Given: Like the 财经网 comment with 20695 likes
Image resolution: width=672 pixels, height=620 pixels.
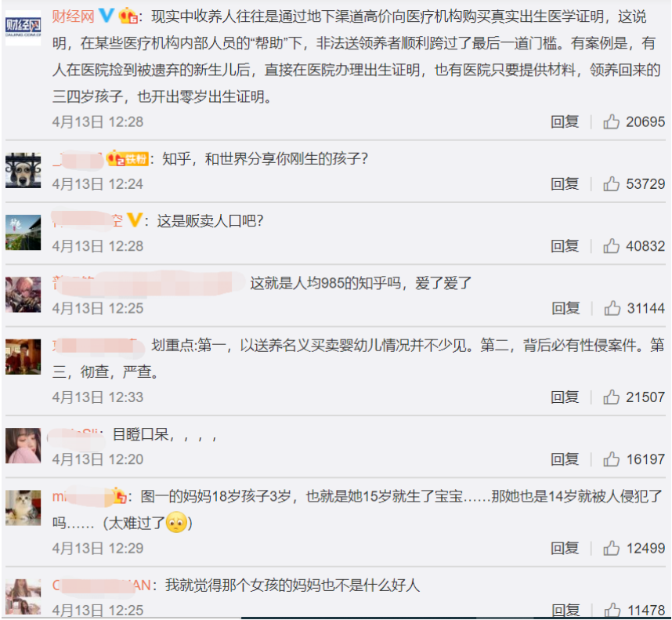Looking at the screenshot, I should 611,121.
